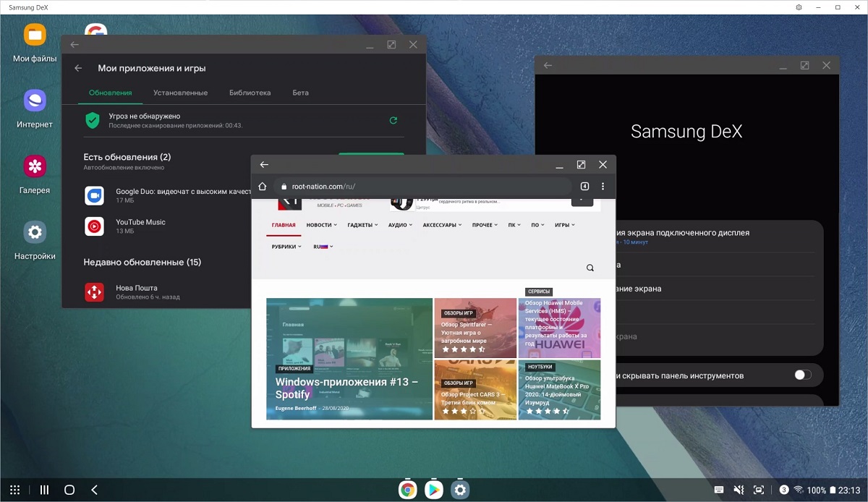
Task: Open Google Duo app icon
Action: pos(94,195)
